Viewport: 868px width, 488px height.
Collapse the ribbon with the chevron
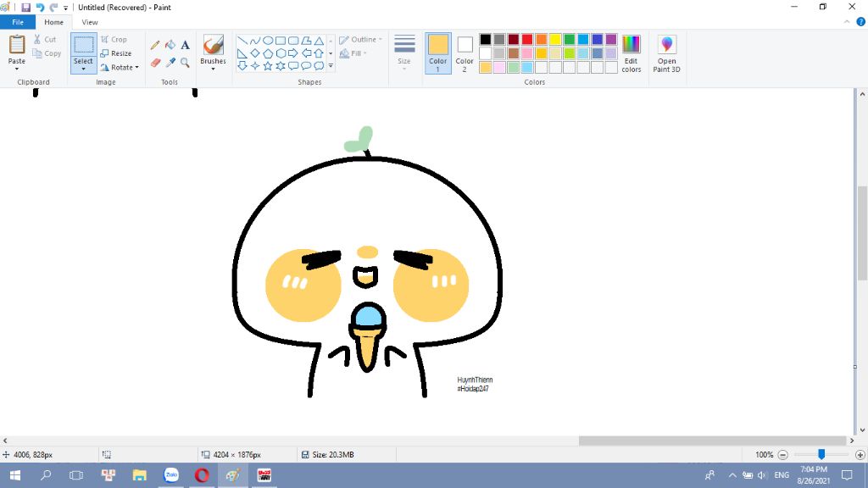pos(847,22)
